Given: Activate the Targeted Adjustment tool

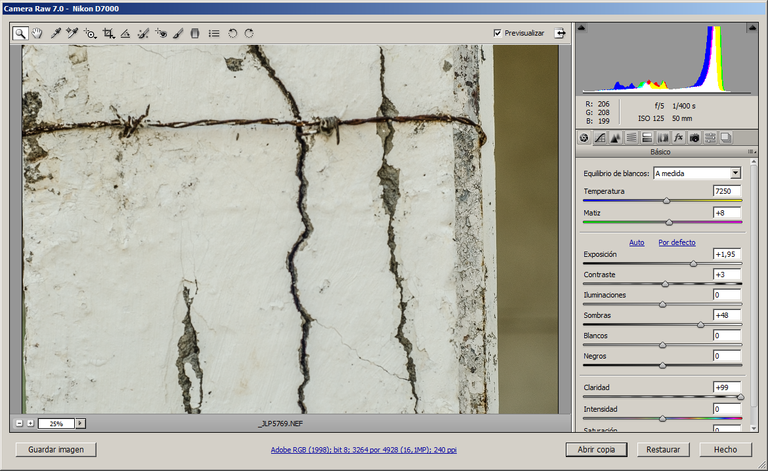Looking at the screenshot, I should [x=90, y=33].
